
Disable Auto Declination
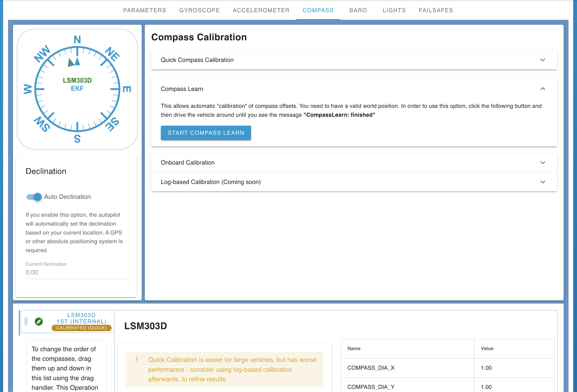[x=34, y=197]
